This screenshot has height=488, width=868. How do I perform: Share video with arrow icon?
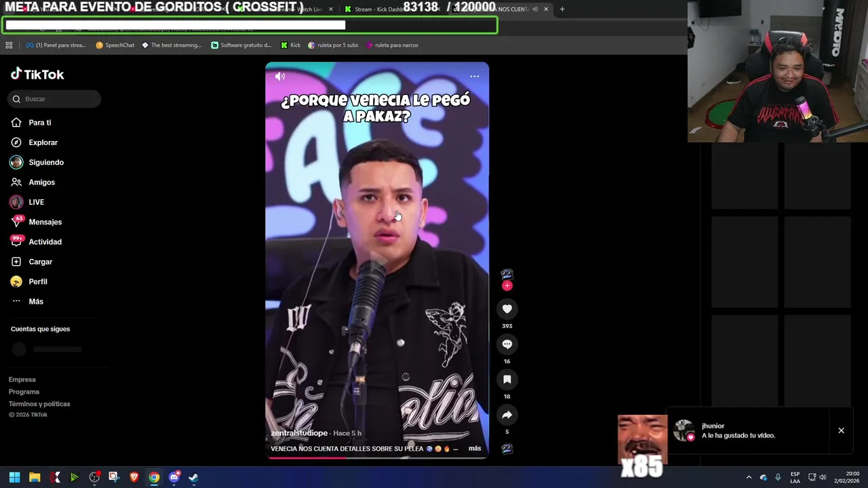pos(507,415)
